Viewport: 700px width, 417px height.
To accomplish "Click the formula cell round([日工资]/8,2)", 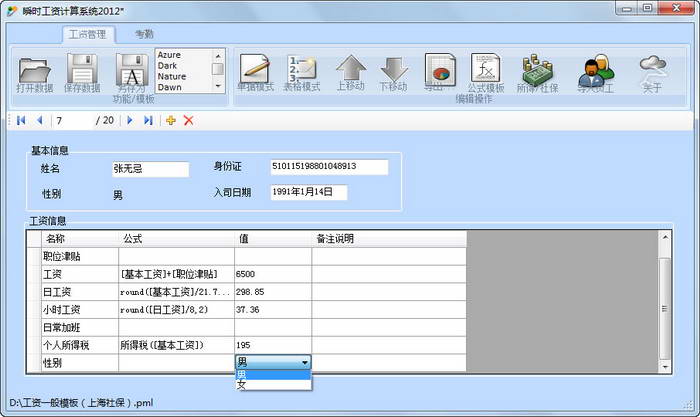I will click(176, 309).
